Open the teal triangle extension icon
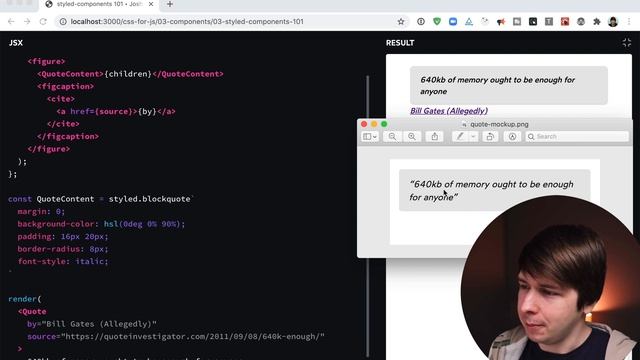 [x=469, y=22]
